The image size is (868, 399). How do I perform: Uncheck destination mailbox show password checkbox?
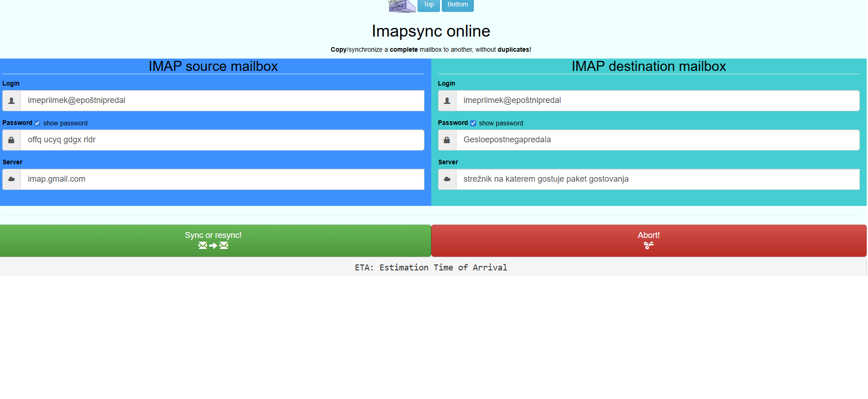[473, 124]
